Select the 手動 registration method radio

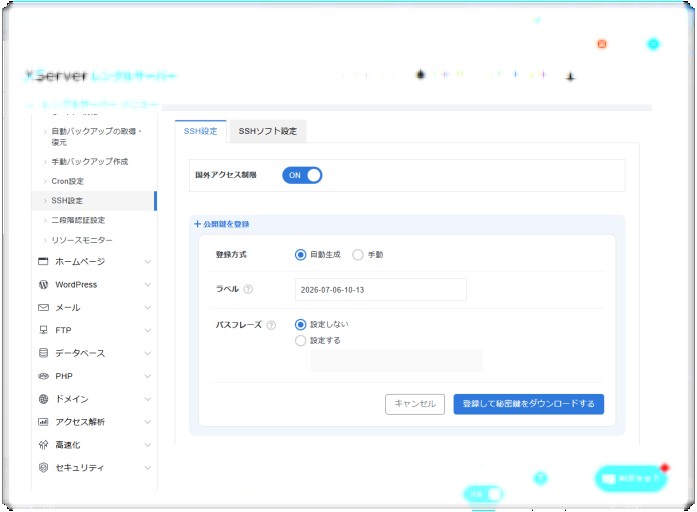358,255
